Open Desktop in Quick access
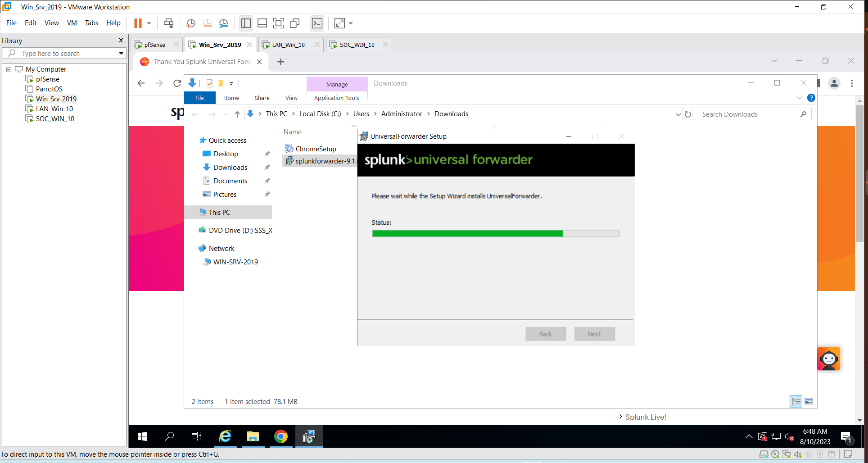This screenshot has height=463, width=868. click(225, 154)
